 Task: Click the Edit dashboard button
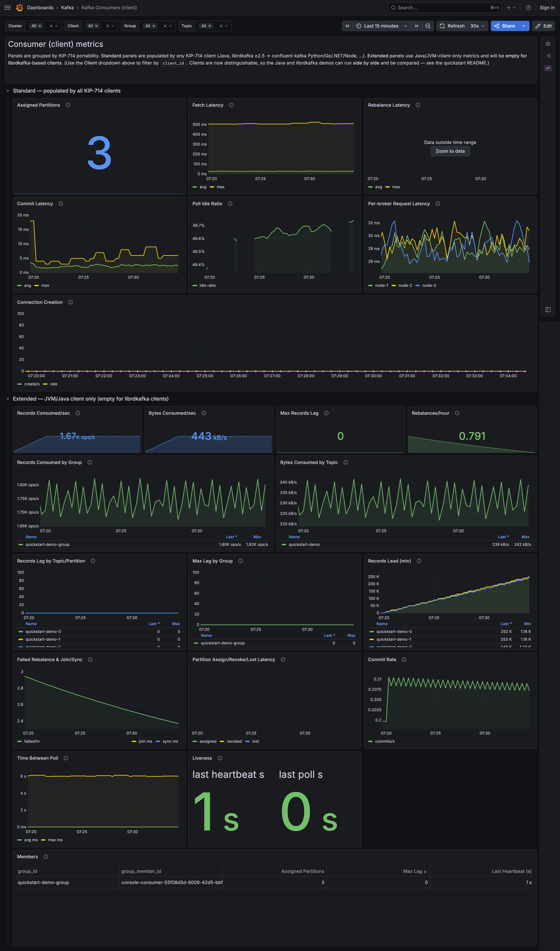click(543, 26)
